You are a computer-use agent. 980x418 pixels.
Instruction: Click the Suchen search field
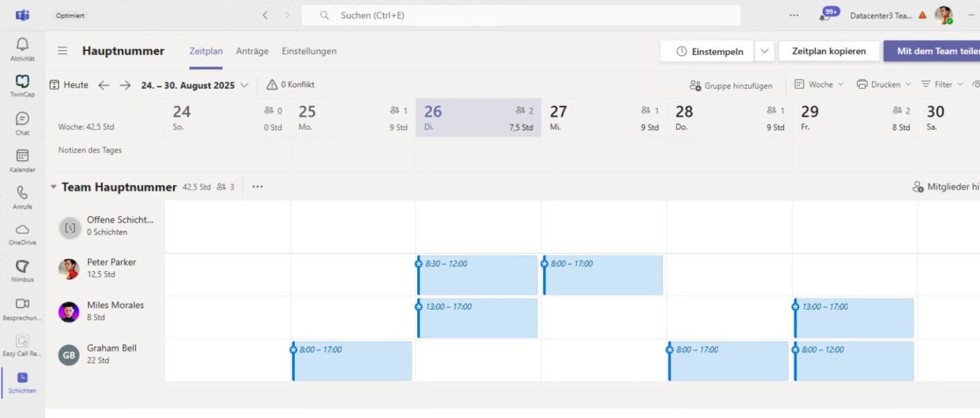point(521,15)
